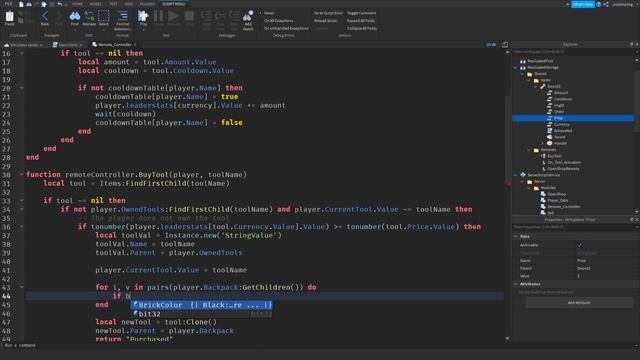The image size is (640, 360).
Task: Undock the Explorer panel
Action: coord(631,44)
